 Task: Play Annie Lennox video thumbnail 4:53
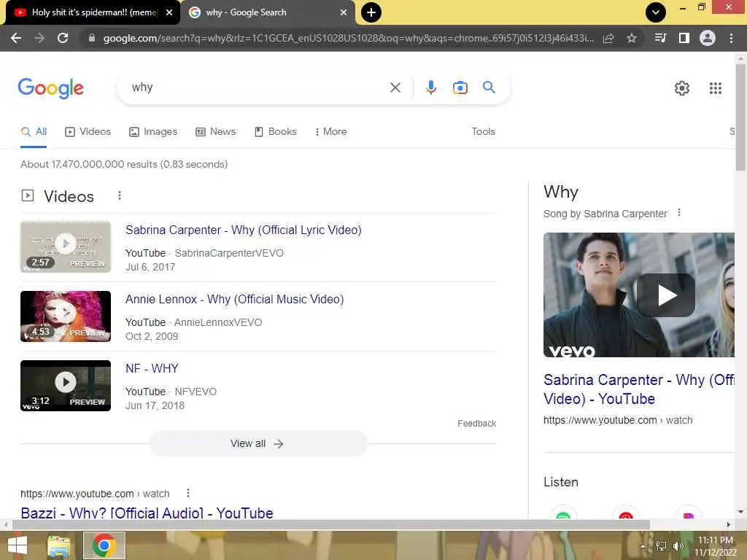pos(66,316)
